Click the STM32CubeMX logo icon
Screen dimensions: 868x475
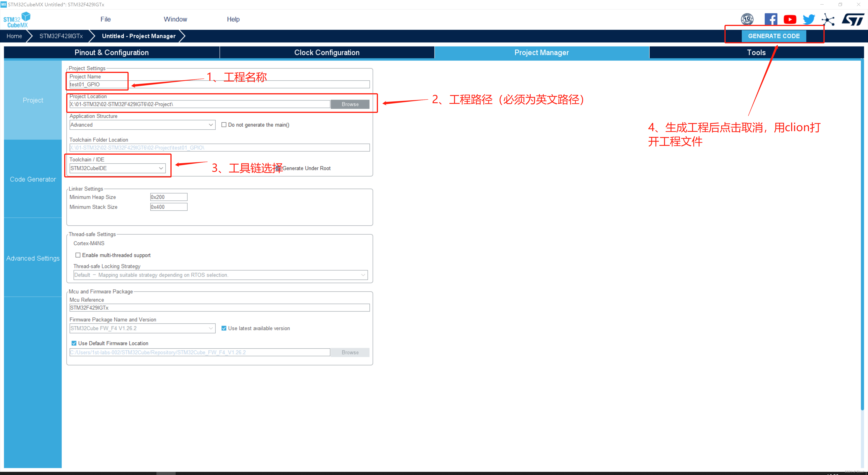point(17,19)
